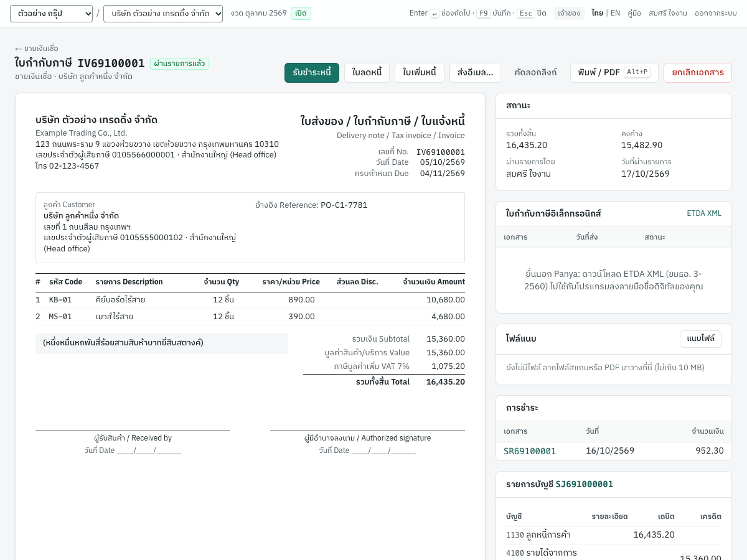Select the KB-01 item code
The height and width of the screenshot is (560, 747).
[60, 300]
